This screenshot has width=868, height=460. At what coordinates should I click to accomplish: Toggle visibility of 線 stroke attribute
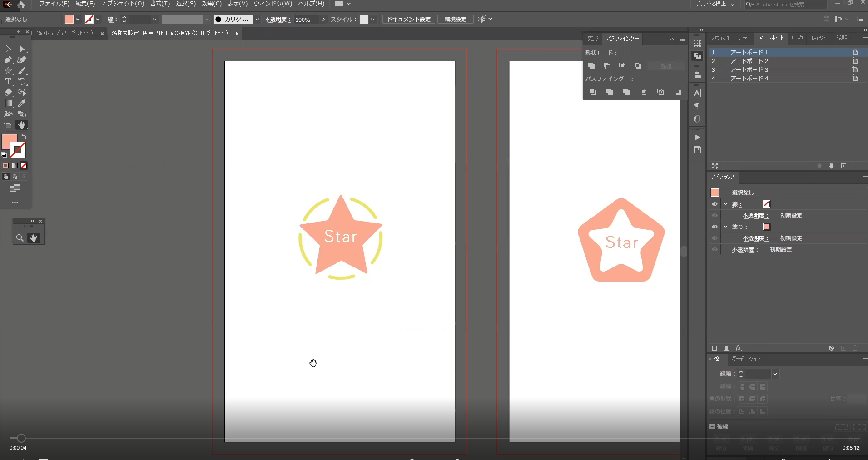(714, 204)
